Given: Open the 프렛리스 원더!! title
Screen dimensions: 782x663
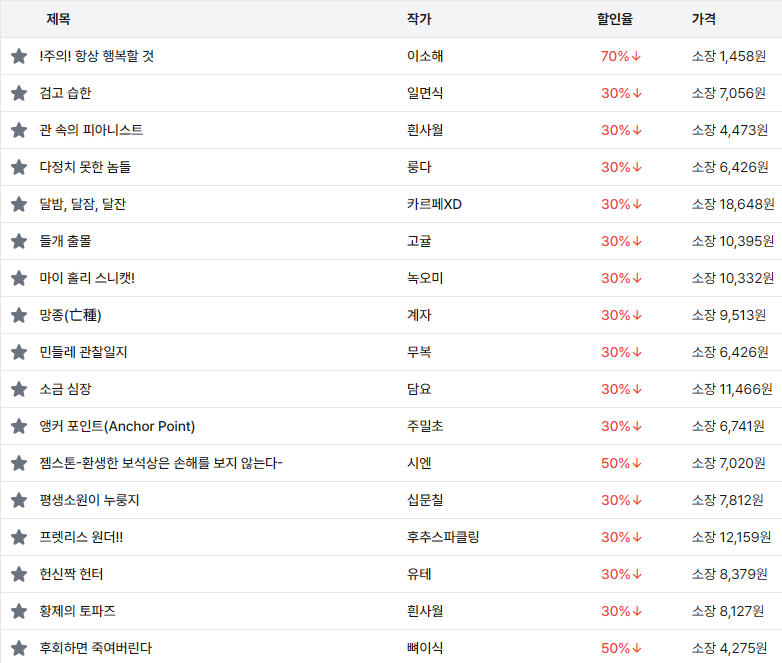Looking at the screenshot, I should pyautogui.click(x=81, y=537).
